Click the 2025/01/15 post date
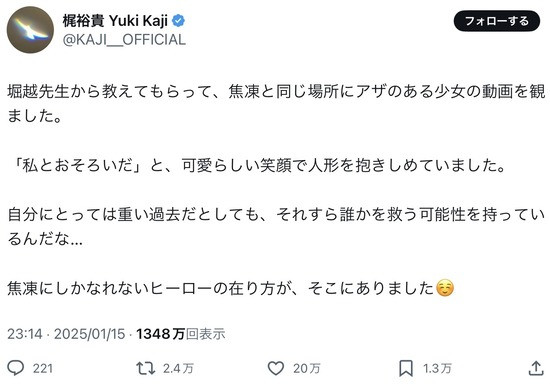This screenshot has width=550, height=386. click(x=89, y=334)
